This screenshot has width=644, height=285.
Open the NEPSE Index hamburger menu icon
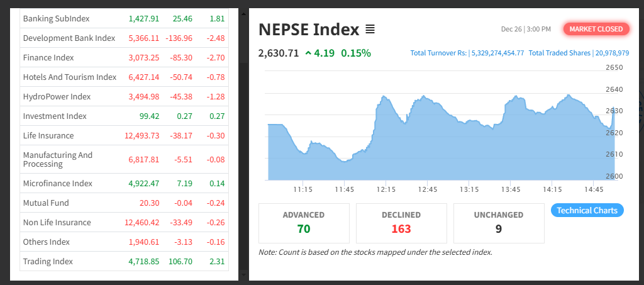[370, 30]
